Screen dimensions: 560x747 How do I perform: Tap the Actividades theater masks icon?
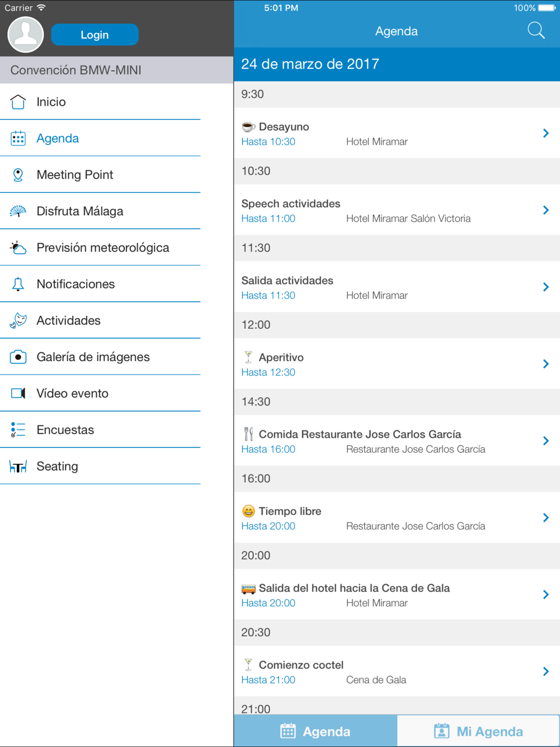[18, 320]
